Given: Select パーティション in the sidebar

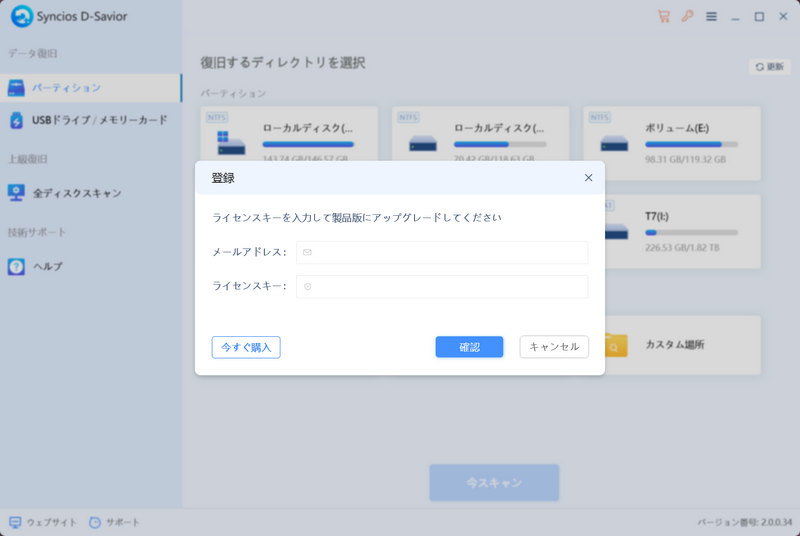Looking at the screenshot, I should click(90, 88).
